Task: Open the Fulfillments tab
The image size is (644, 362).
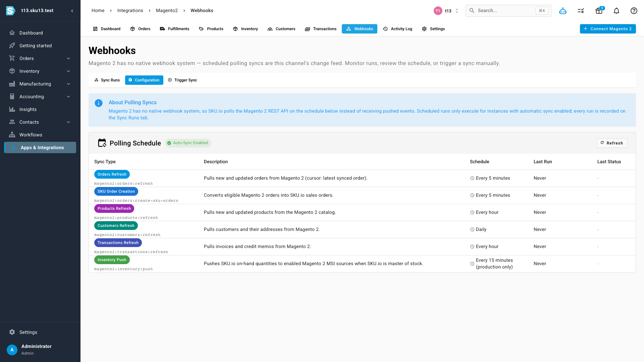Action: coord(174,29)
